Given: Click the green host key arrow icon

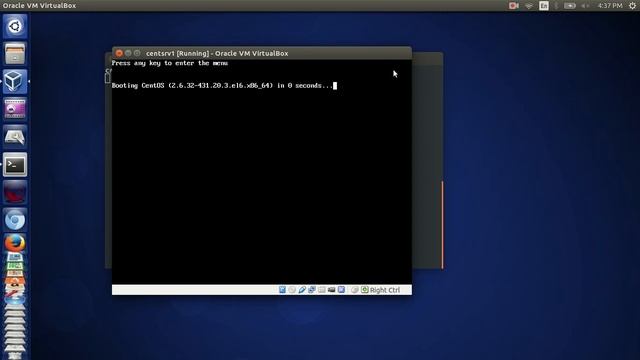Looking at the screenshot, I should click(x=364, y=290).
